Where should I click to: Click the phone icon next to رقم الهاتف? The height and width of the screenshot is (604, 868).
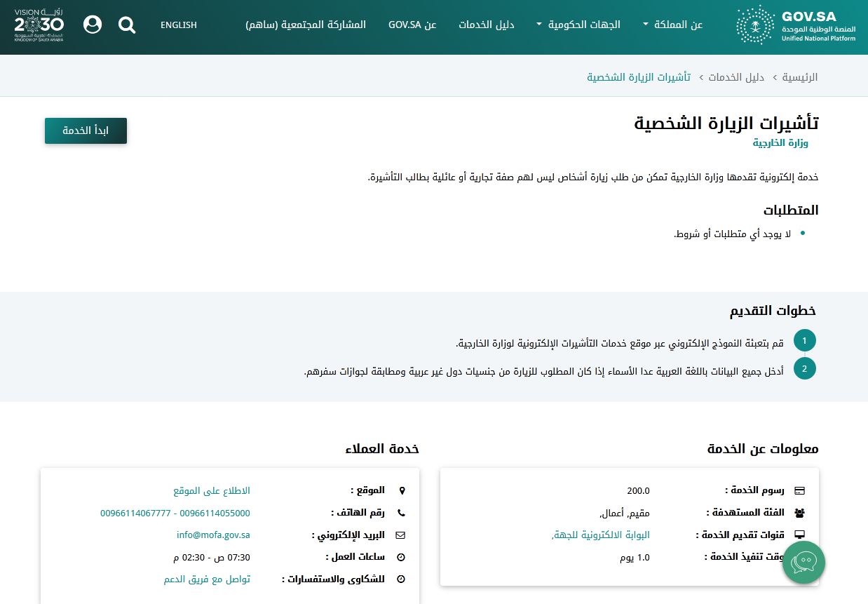(x=402, y=513)
